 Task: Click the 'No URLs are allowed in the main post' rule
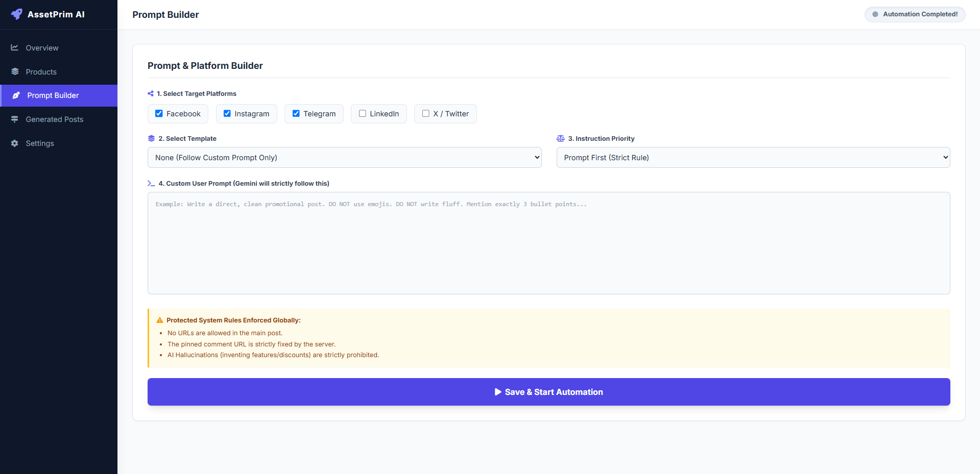pyautogui.click(x=225, y=333)
